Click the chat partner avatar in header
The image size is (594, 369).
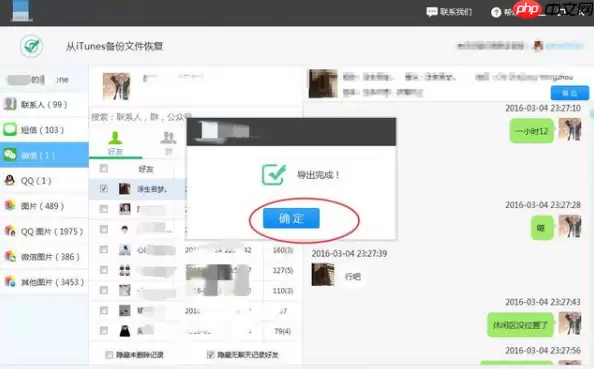(x=323, y=84)
